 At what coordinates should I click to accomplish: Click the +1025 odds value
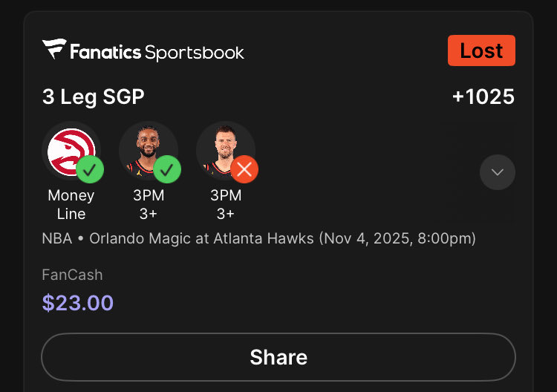pyautogui.click(x=483, y=97)
